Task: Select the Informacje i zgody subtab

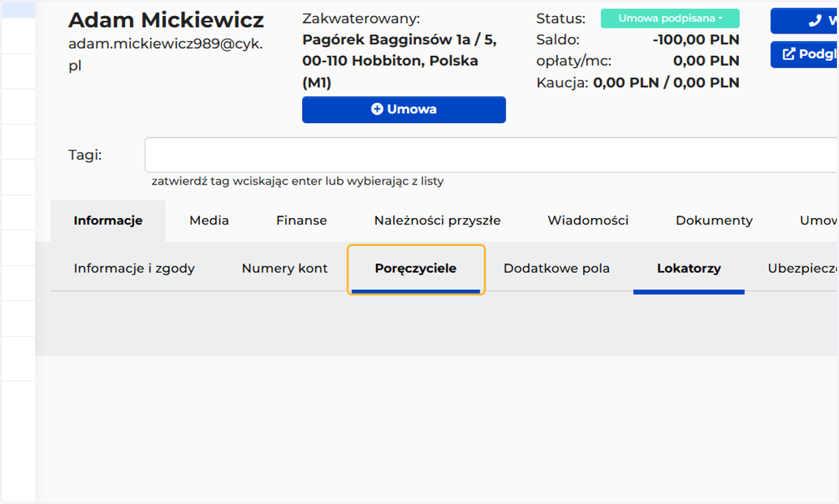Action: 134,268
